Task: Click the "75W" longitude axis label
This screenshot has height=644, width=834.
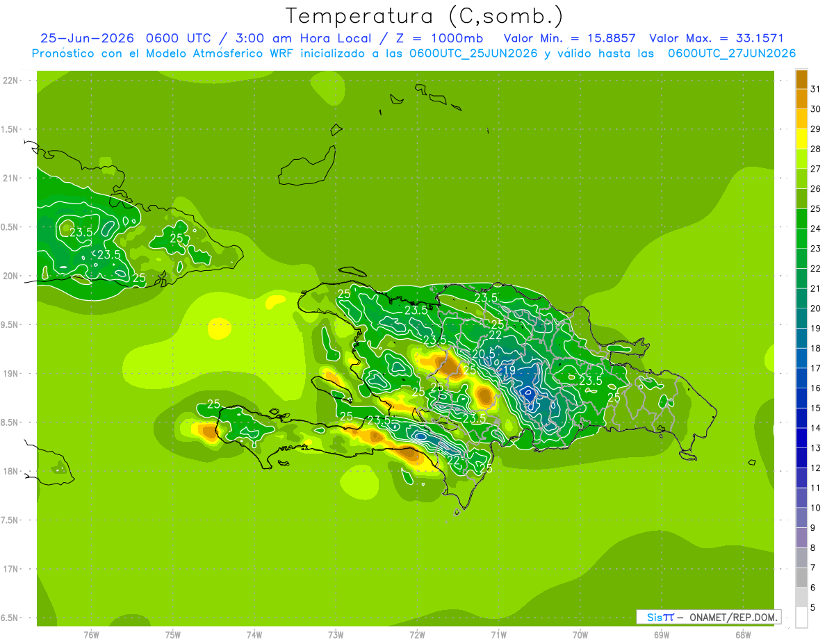Action: pyautogui.click(x=173, y=635)
